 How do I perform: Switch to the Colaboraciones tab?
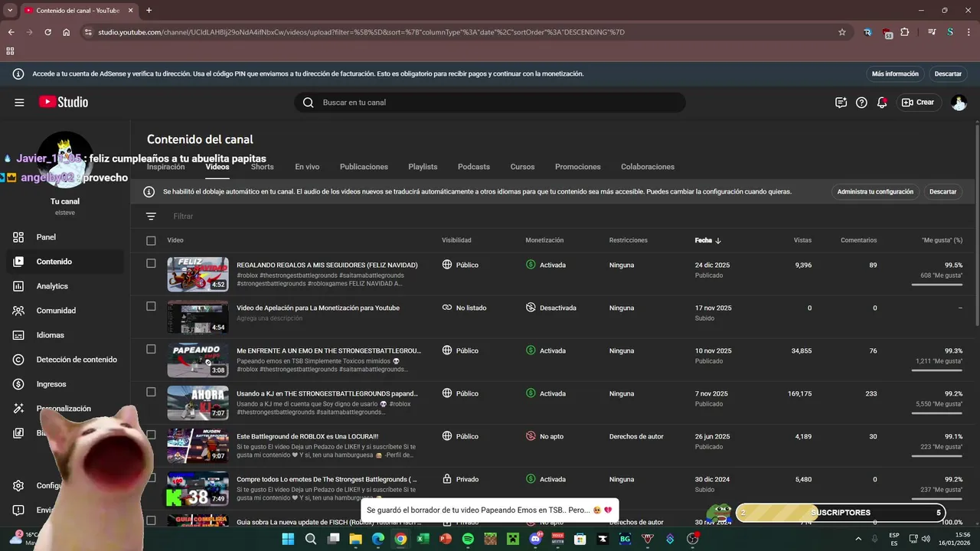point(648,167)
